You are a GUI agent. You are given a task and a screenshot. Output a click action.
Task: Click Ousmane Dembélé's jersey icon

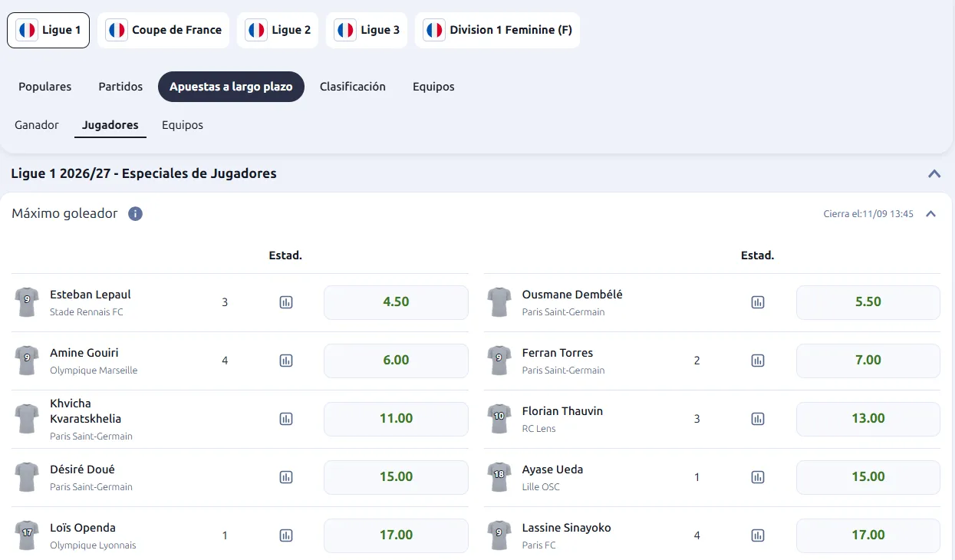coord(499,302)
